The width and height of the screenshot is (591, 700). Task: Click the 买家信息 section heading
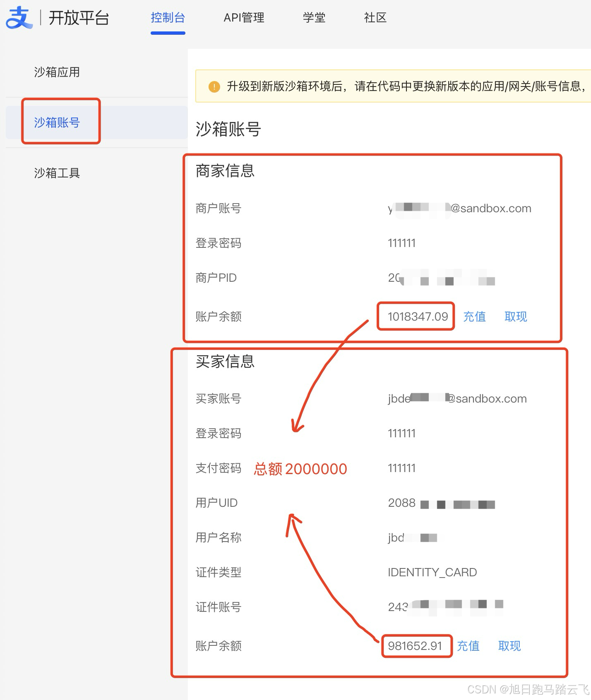(225, 362)
